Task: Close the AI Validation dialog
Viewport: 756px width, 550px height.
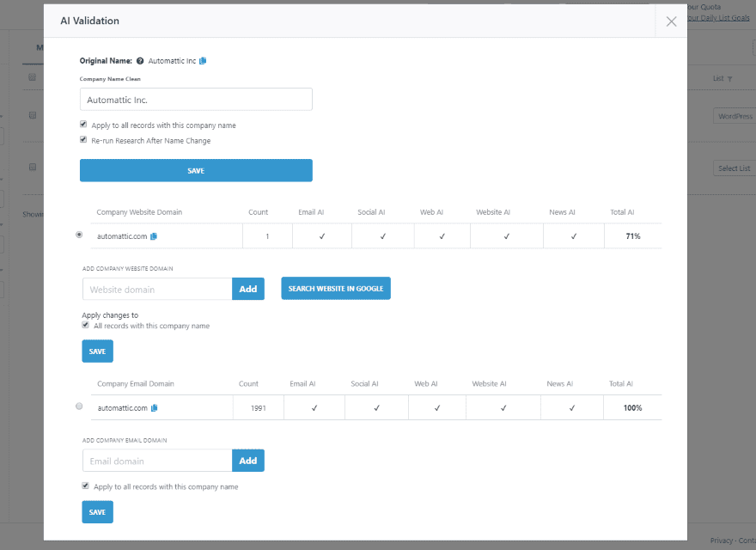Action: 671,21
